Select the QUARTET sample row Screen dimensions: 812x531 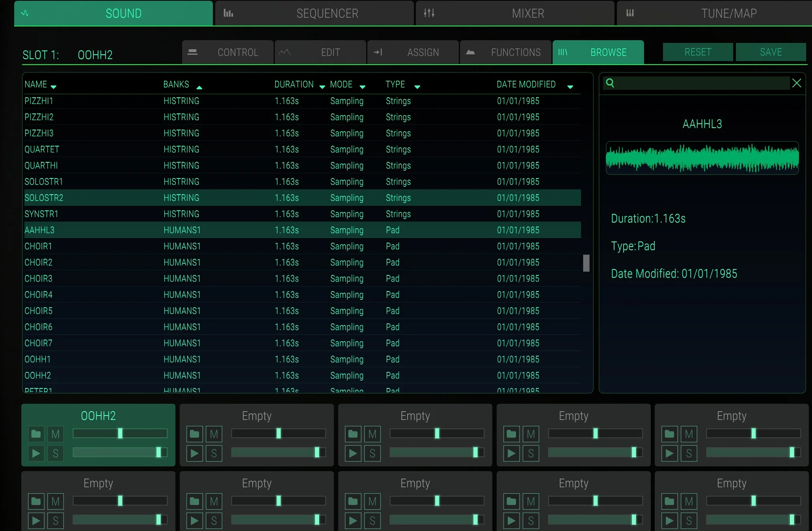pos(302,149)
